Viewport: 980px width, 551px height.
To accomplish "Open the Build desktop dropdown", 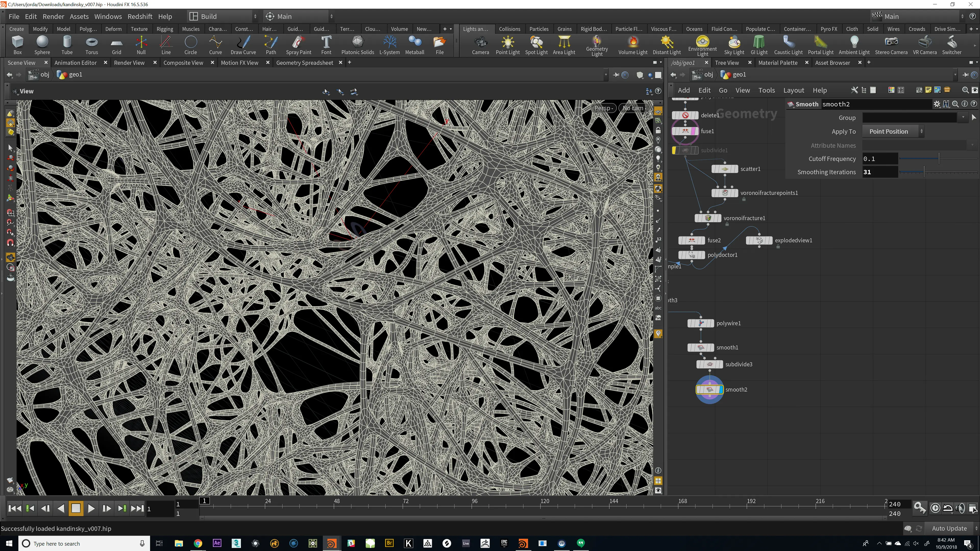I will click(223, 16).
